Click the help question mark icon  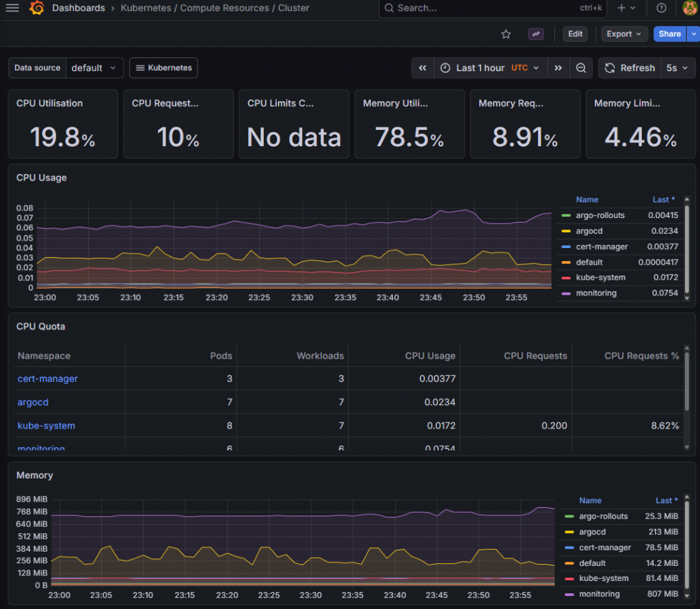click(x=661, y=8)
